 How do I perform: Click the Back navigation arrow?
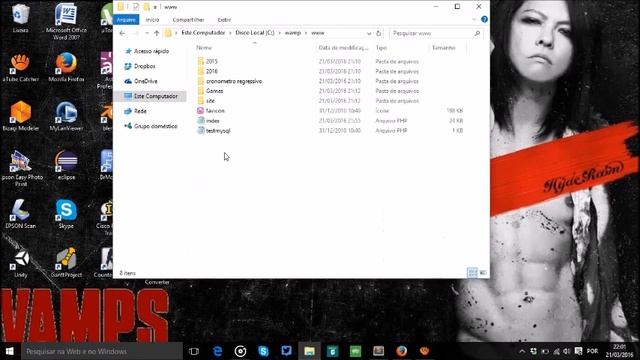[122, 33]
